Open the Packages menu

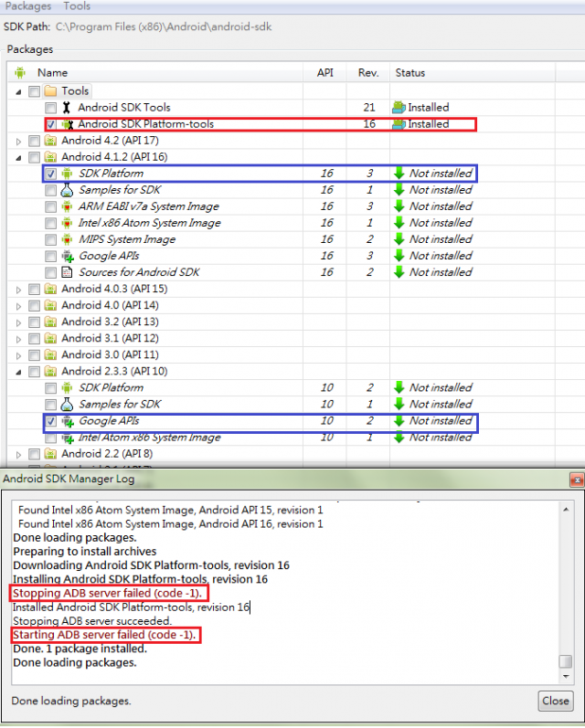coord(28,6)
